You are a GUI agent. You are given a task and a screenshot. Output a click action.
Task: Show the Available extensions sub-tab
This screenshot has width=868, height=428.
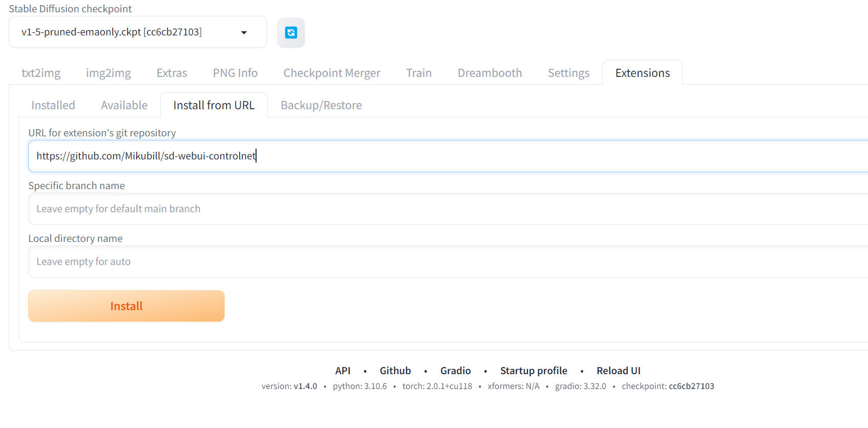[124, 105]
